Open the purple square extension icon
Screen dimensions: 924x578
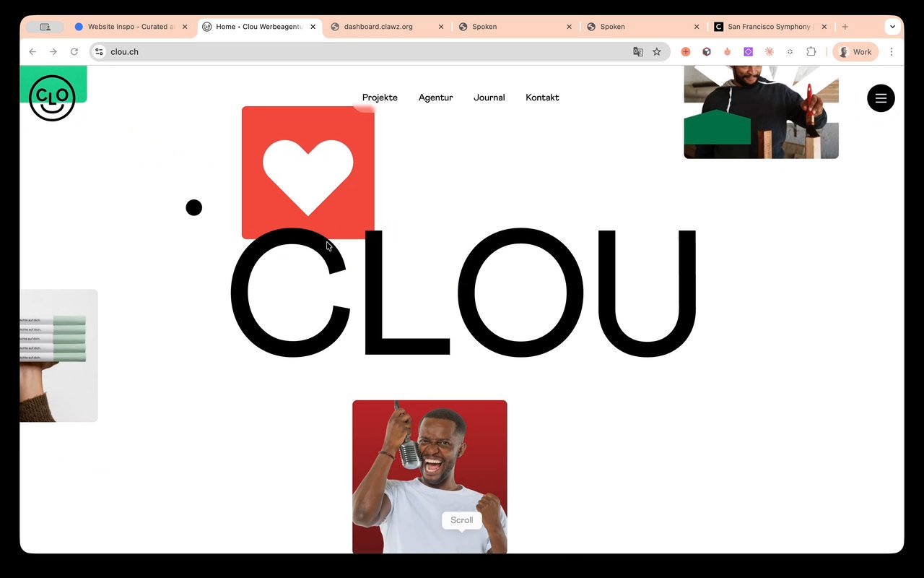pos(749,52)
